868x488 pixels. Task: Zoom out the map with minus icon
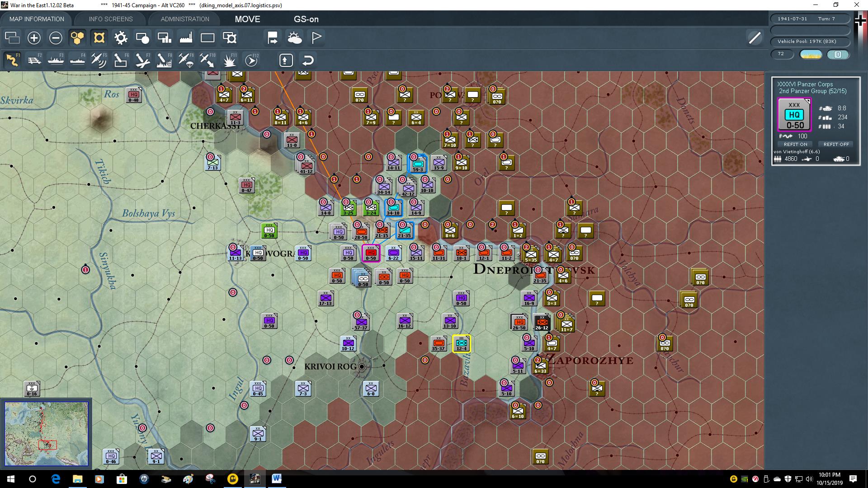(56, 38)
